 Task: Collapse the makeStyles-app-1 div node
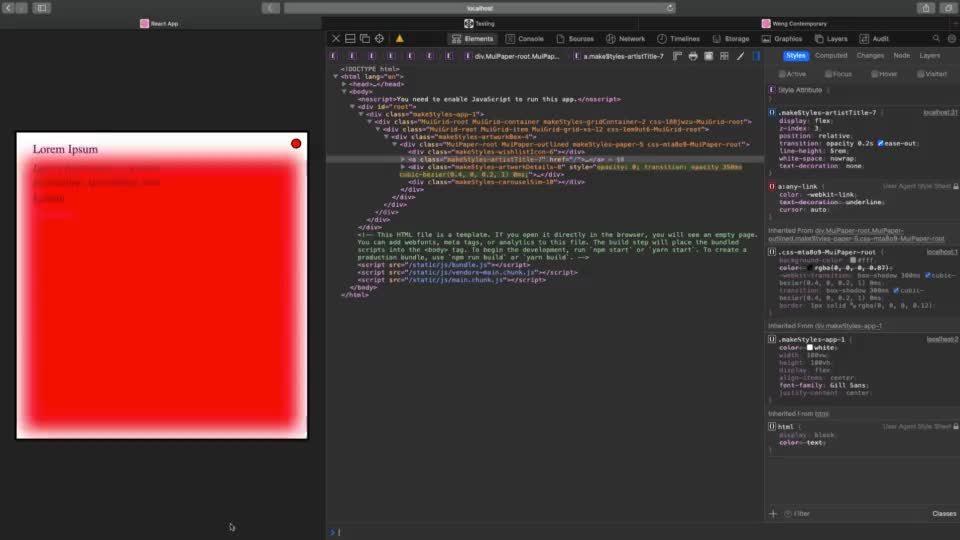tap(361, 114)
